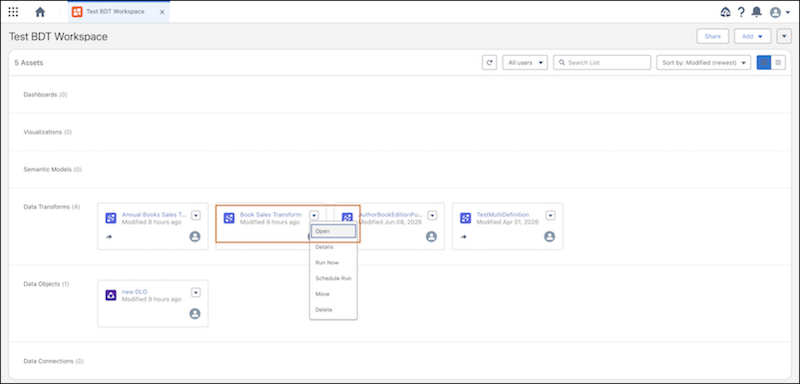Choose Run Now from the context menu
The image size is (800, 384).
click(333, 263)
